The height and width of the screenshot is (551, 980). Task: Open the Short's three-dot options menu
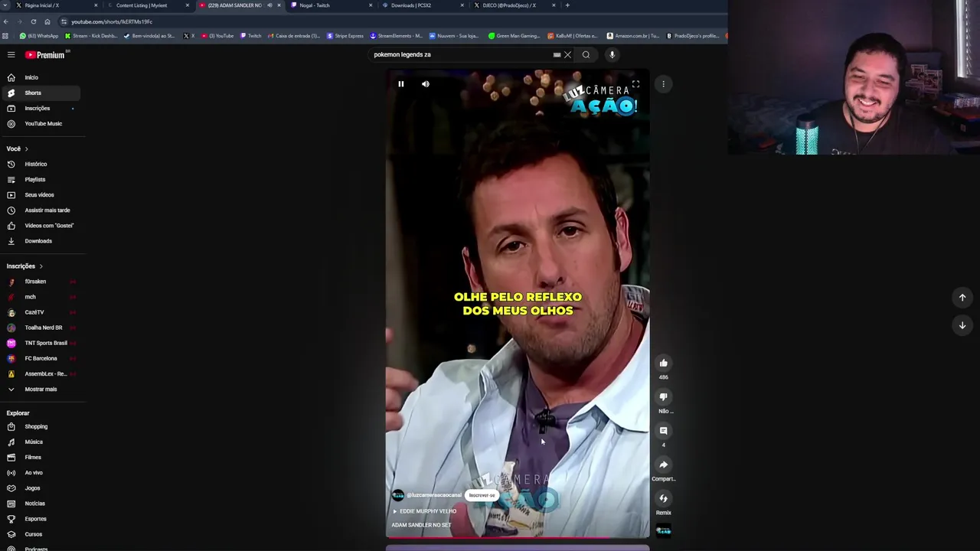coord(664,84)
